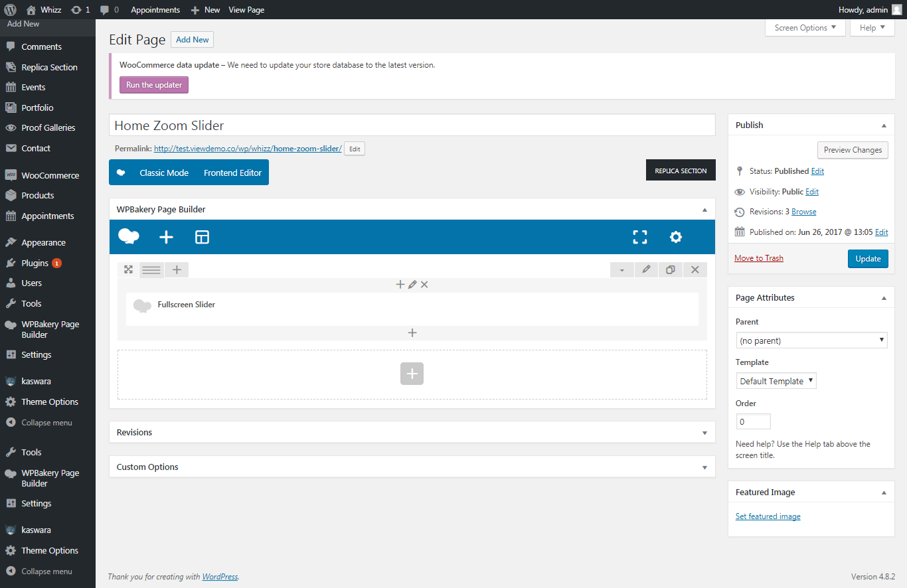Open New menu in admin bar
907x588 pixels.
click(205, 9)
